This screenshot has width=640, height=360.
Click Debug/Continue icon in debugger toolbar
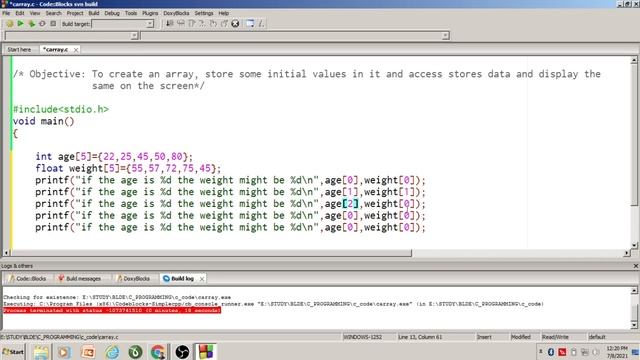169,24
